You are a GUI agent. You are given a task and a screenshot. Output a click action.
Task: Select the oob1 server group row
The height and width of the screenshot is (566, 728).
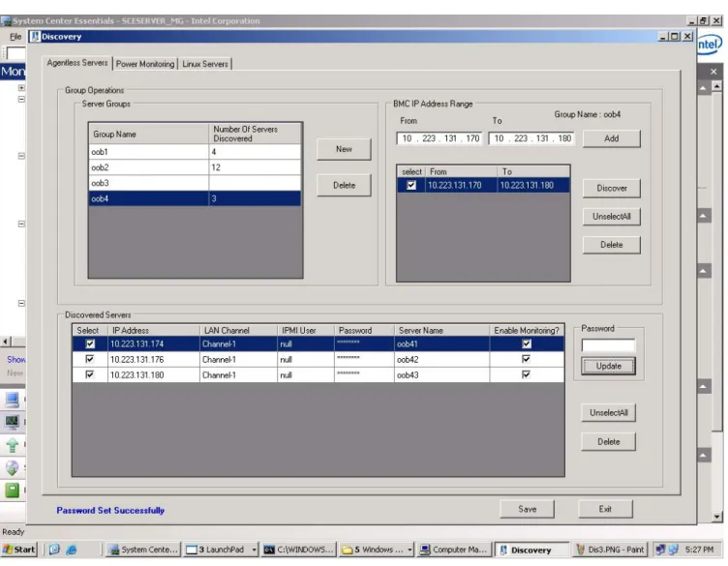[195, 152]
